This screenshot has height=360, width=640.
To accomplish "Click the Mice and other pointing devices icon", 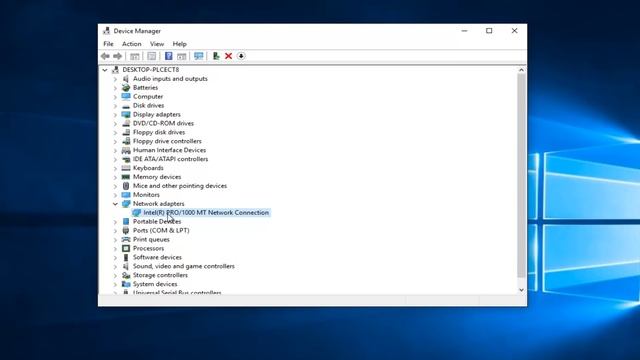I will click(126, 186).
